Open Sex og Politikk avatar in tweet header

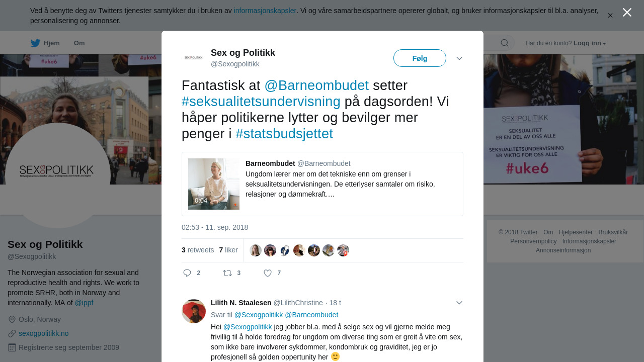[x=194, y=58]
